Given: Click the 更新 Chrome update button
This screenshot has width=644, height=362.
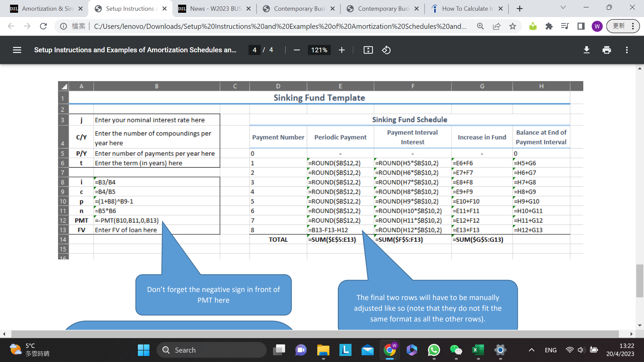Looking at the screenshot, I should pos(619,26).
